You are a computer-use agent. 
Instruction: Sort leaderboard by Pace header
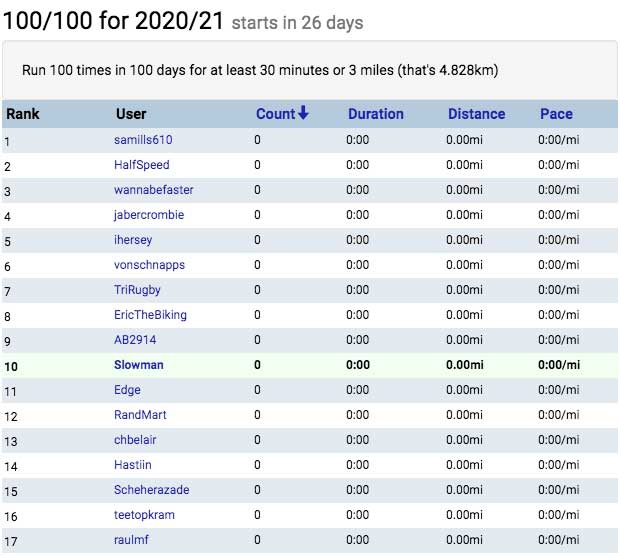click(556, 114)
